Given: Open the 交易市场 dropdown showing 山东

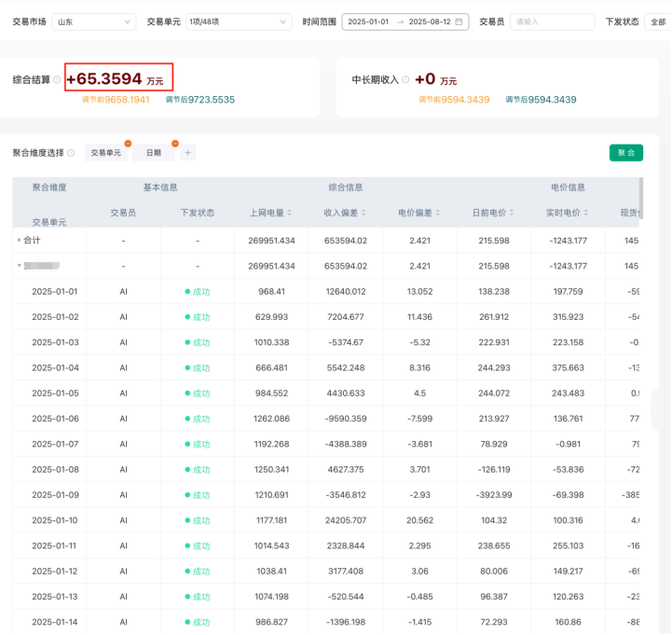Looking at the screenshot, I should pos(93,21).
